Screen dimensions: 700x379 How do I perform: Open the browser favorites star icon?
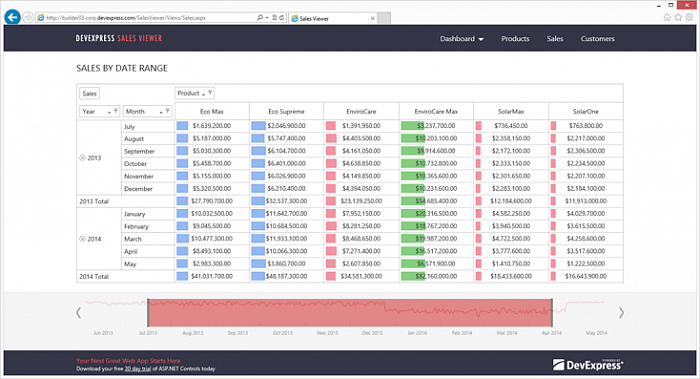tap(679, 17)
